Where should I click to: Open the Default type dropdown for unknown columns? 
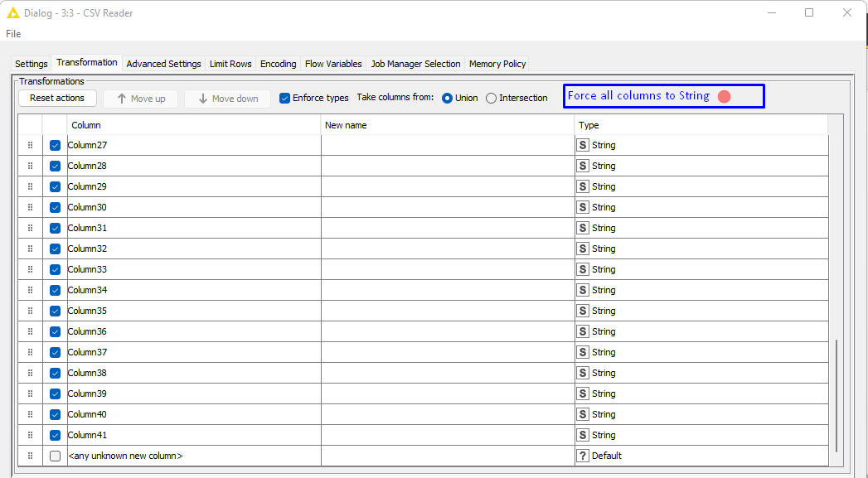pos(701,456)
